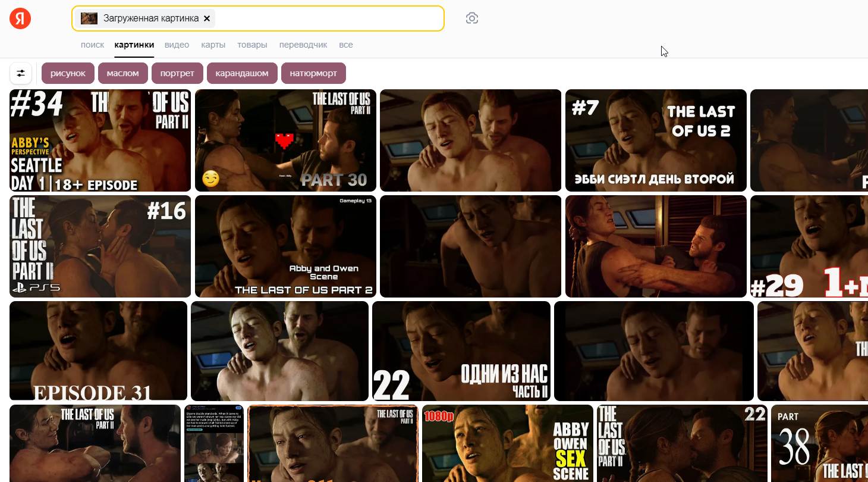Remove the uploaded image chip with X
The image size is (868, 482).
tap(207, 18)
